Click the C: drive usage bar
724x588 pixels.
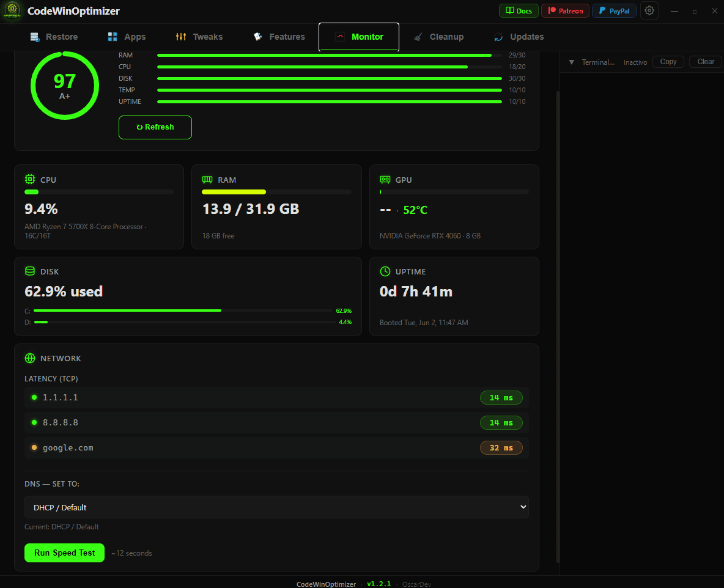pyautogui.click(x=183, y=311)
